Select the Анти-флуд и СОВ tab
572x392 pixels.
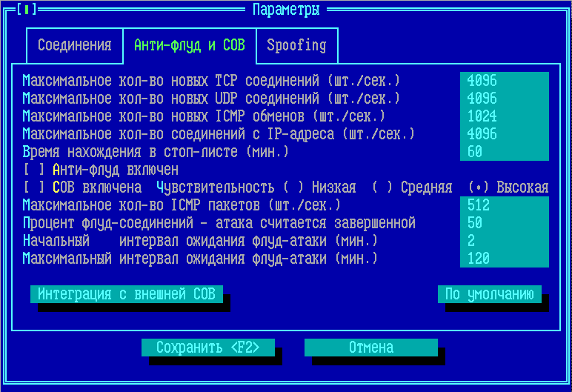189,45
